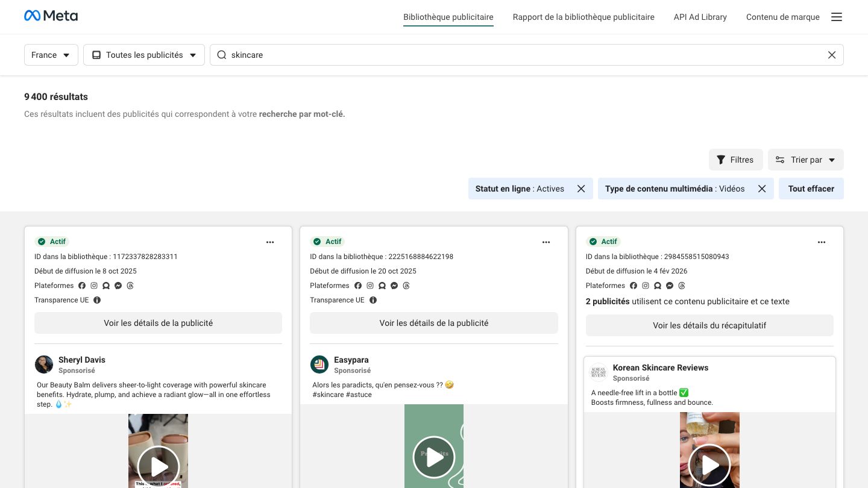Click Transparence UE info icon on Easypara ad
The width and height of the screenshot is (868, 488).
[373, 300]
